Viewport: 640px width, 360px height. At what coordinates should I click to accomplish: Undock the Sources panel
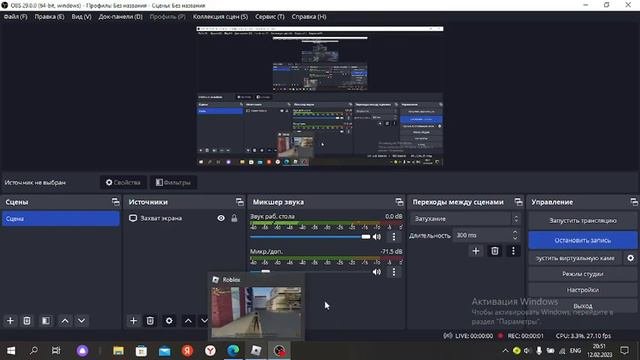pos(240,202)
